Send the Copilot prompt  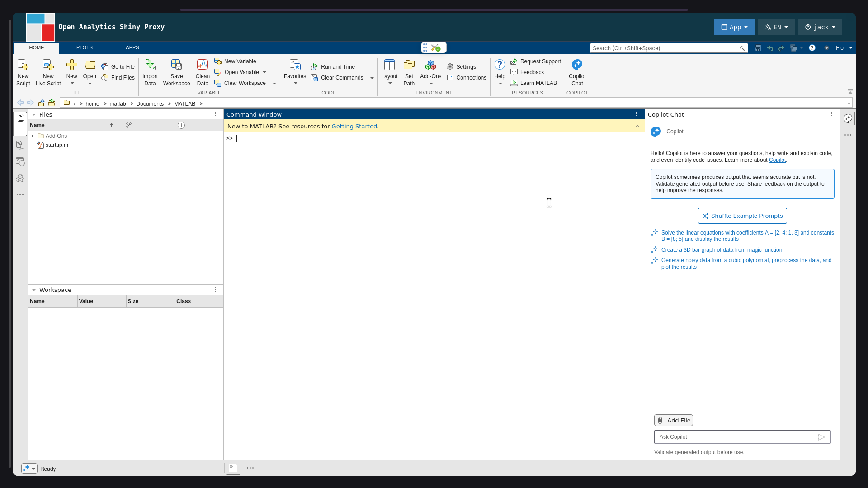[821, 437]
